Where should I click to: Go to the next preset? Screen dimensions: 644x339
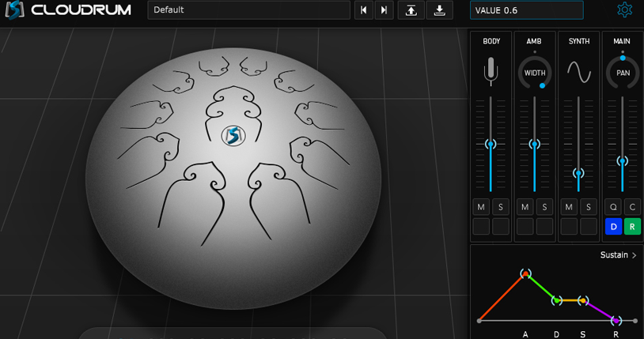383,10
